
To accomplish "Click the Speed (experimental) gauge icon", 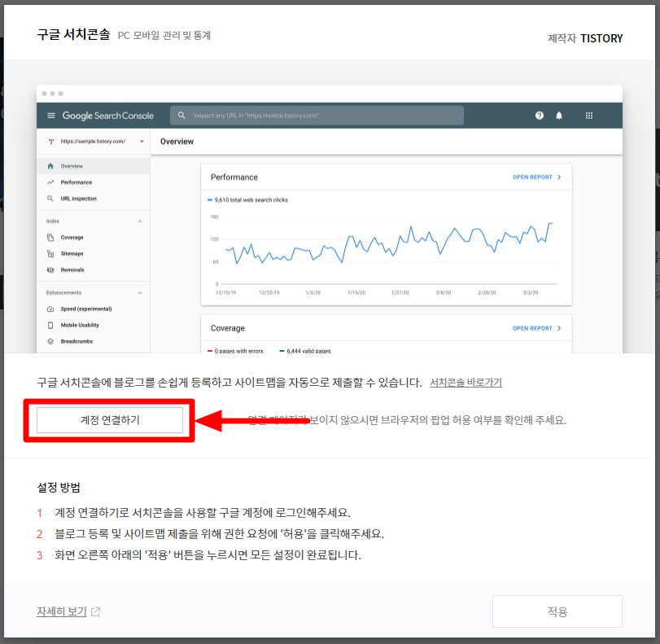I will click(x=50, y=309).
